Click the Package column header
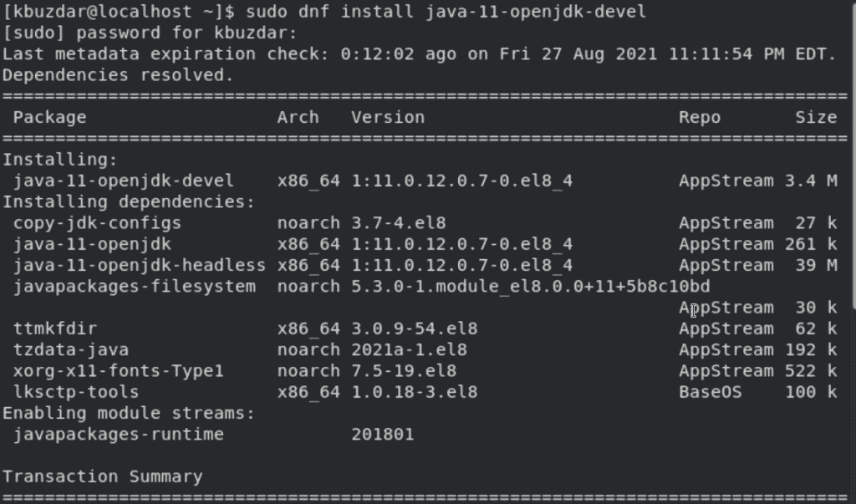 [49, 118]
